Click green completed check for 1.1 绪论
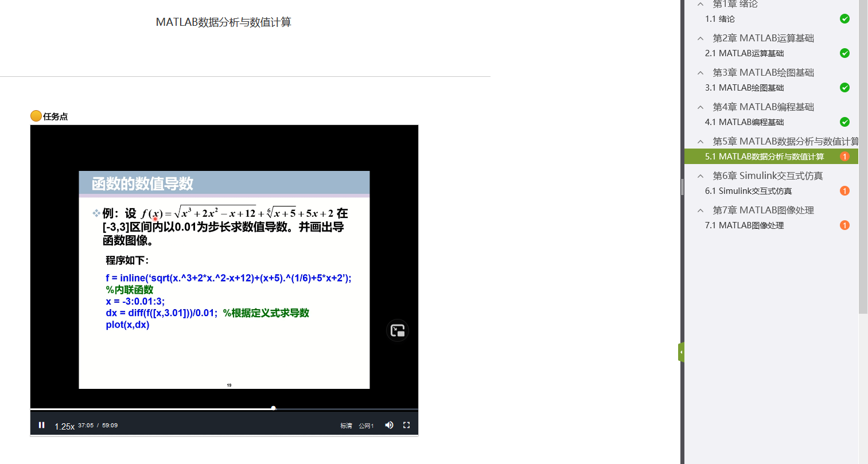 (844, 19)
